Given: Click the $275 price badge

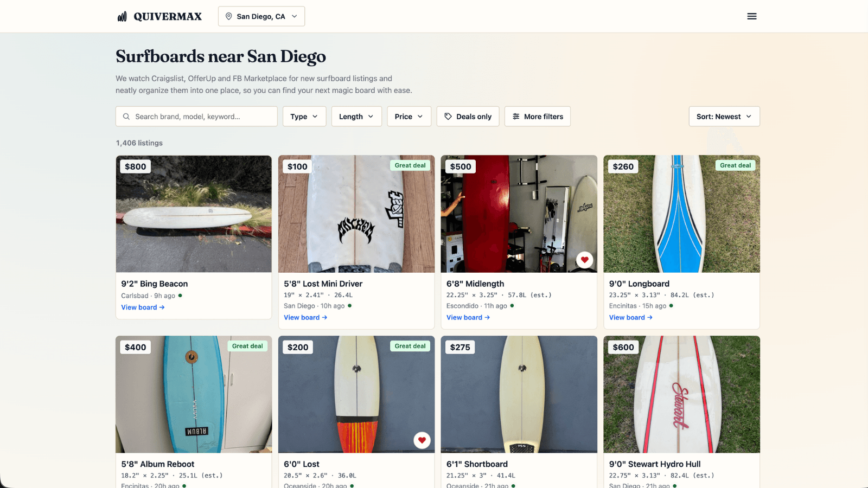Looking at the screenshot, I should [460, 347].
